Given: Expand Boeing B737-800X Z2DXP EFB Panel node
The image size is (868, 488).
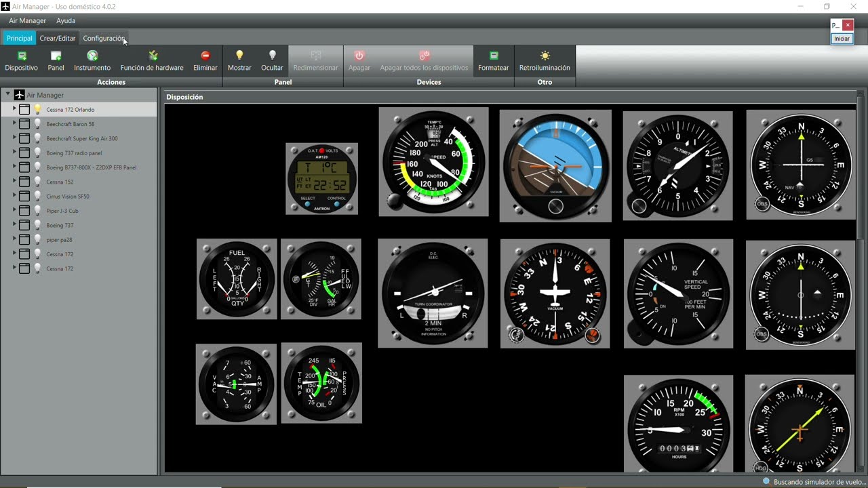Looking at the screenshot, I should 14,167.
